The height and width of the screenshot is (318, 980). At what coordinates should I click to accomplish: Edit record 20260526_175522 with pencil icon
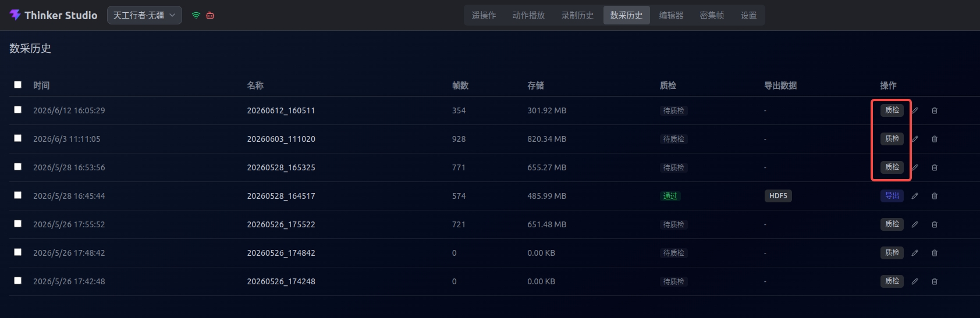pyautogui.click(x=915, y=224)
